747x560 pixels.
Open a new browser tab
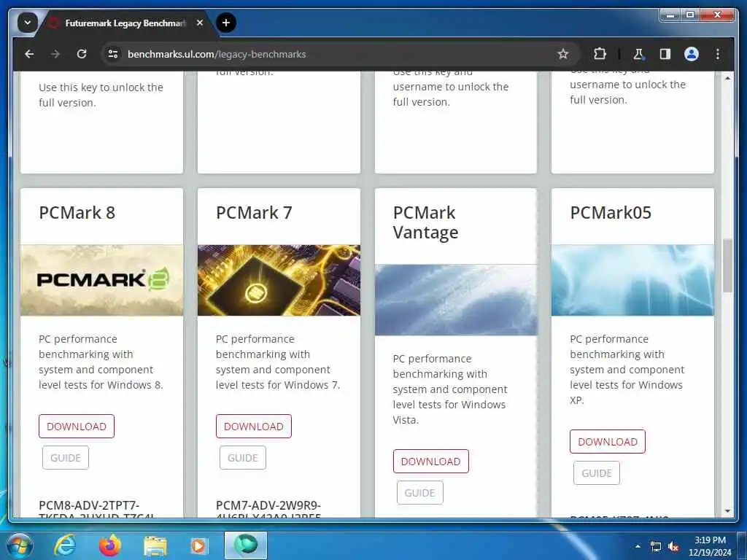click(x=226, y=23)
